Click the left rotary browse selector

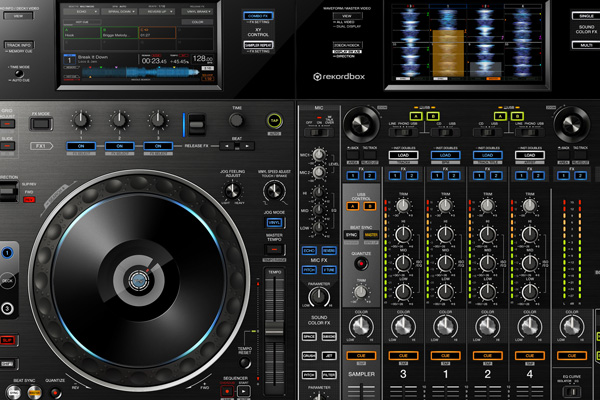(x=360, y=124)
